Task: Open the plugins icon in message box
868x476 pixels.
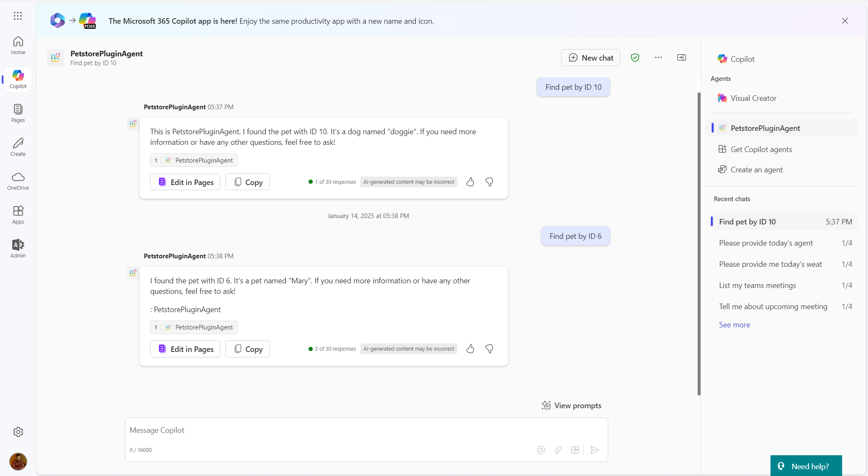Action: point(575,450)
